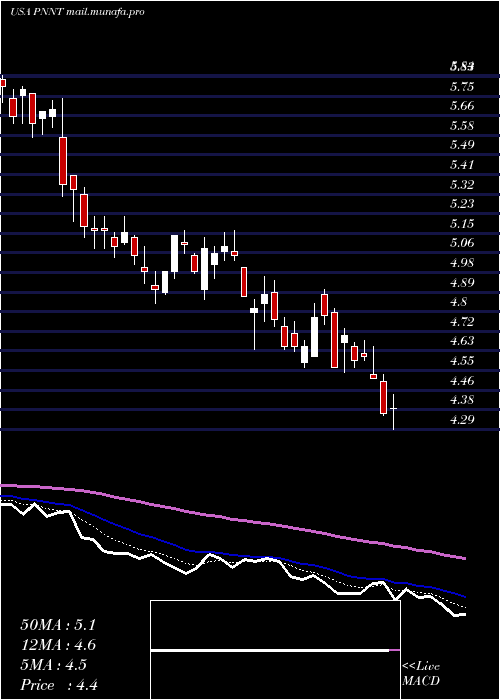The width and height of the screenshot is (500, 700).
Task: Click the 4.8 price axis label
Action: point(459,302)
